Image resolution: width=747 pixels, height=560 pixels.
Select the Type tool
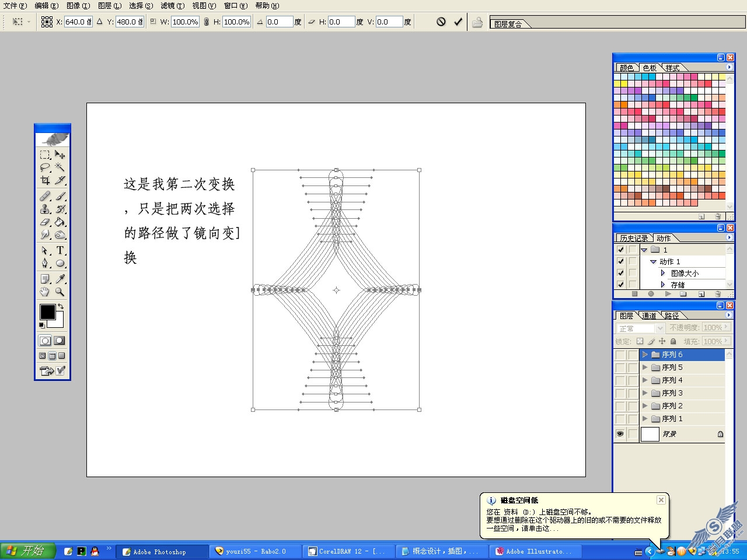(60, 250)
